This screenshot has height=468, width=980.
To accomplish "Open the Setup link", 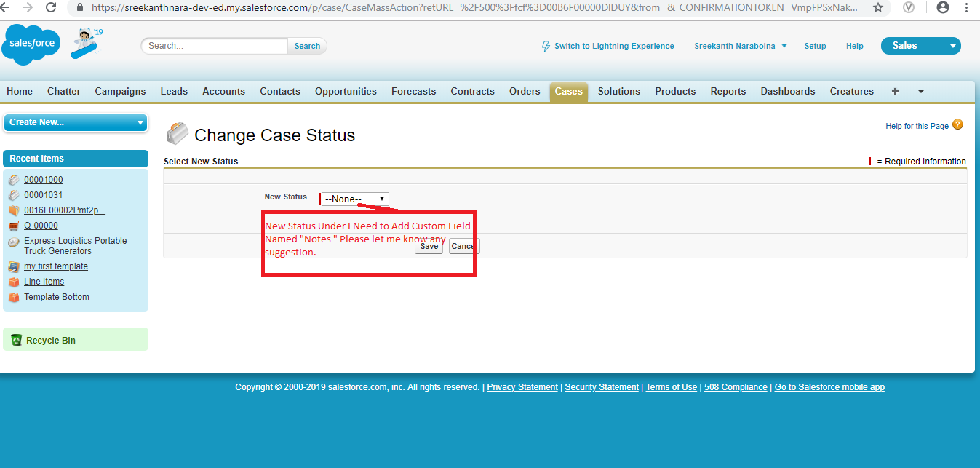I will (x=815, y=46).
